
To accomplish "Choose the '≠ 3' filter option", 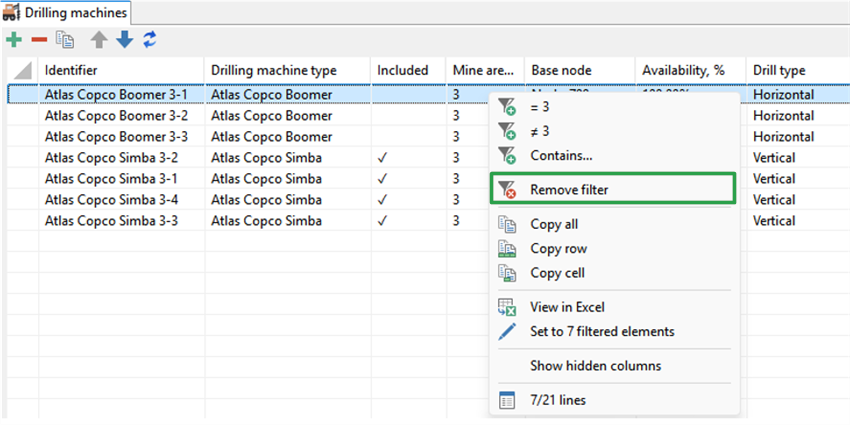I will [x=615, y=131].
